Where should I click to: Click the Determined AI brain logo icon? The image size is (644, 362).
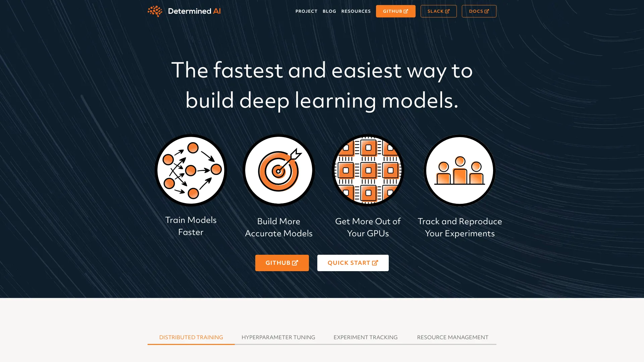tap(154, 11)
